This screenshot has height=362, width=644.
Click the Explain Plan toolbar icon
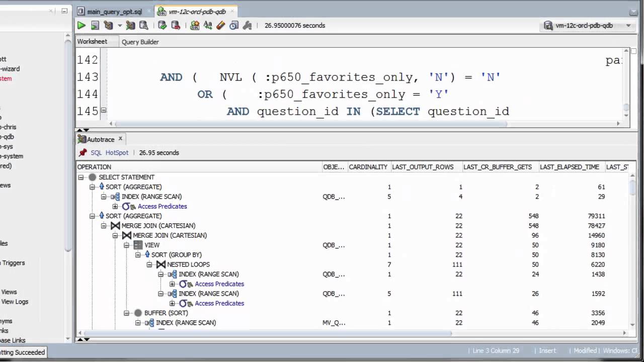(x=108, y=25)
